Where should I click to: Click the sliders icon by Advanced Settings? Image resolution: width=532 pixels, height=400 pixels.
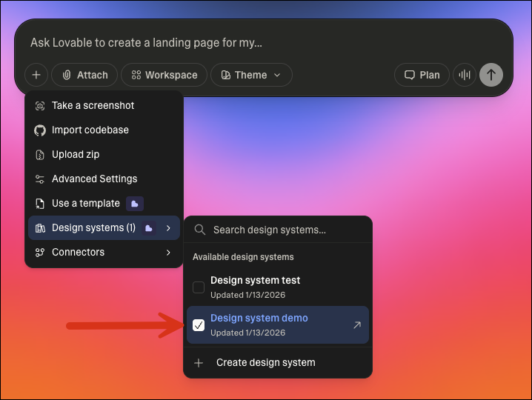pyautogui.click(x=40, y=179)
